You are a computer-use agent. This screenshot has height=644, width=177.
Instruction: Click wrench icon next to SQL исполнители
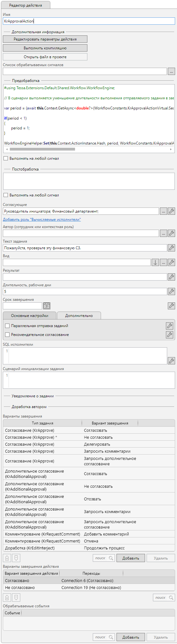click(x=171, y=360)
